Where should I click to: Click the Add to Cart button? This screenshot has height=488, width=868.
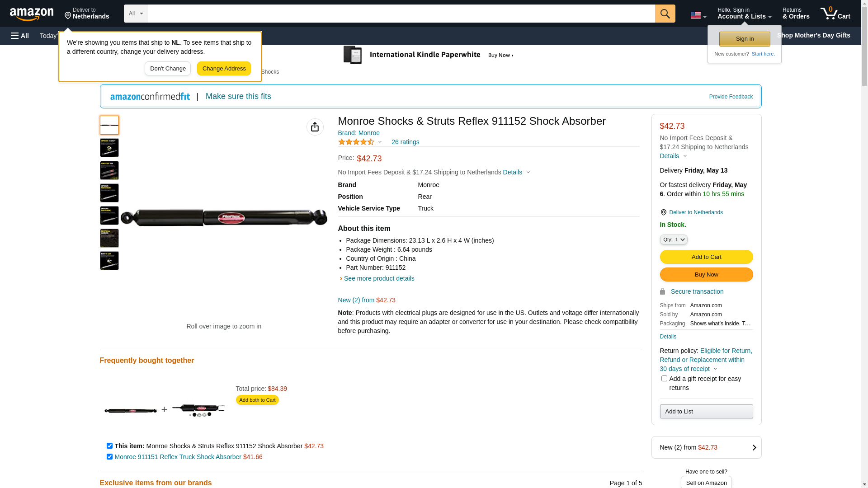click(x=706, y=257)
